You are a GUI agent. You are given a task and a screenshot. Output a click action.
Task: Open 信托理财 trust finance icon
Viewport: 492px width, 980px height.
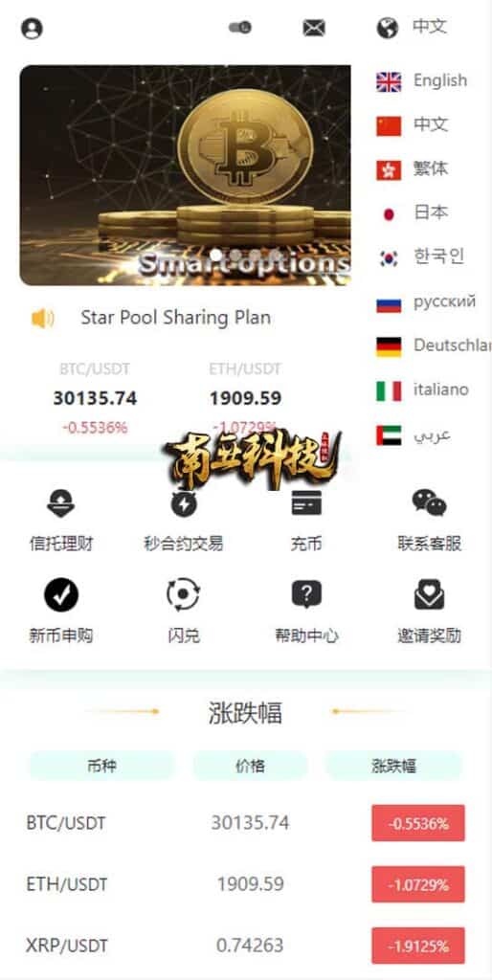click(60, 503)
